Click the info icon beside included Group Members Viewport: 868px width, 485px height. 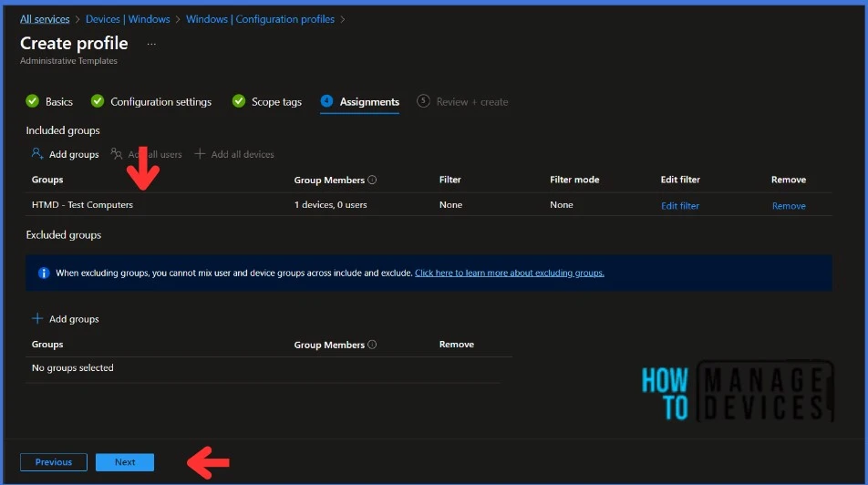(x=372, y=181)
